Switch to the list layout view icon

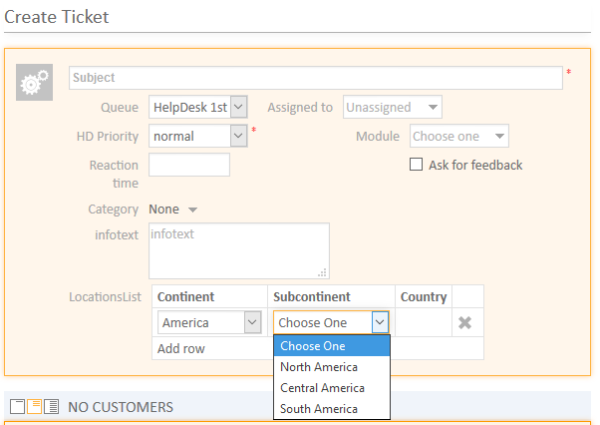tap(51, 406)
